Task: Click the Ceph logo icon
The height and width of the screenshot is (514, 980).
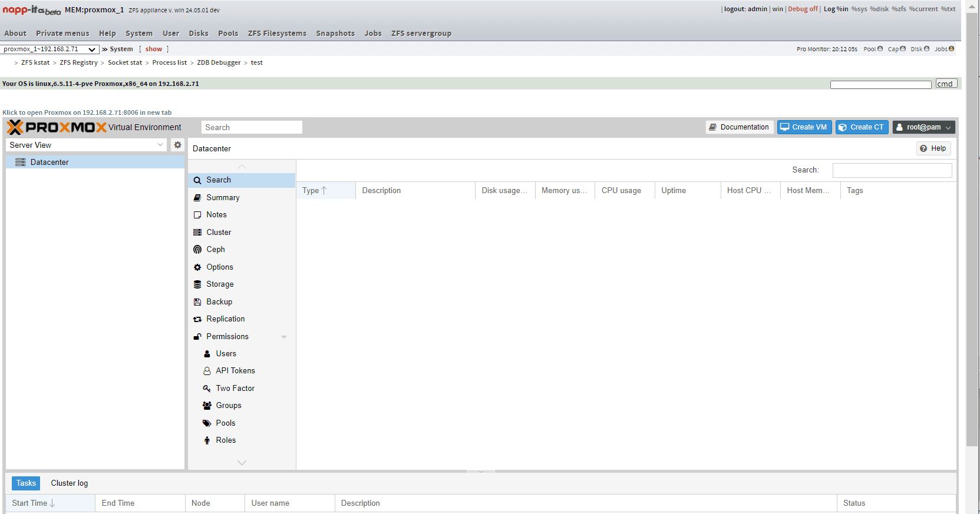Action: (197, 250)
